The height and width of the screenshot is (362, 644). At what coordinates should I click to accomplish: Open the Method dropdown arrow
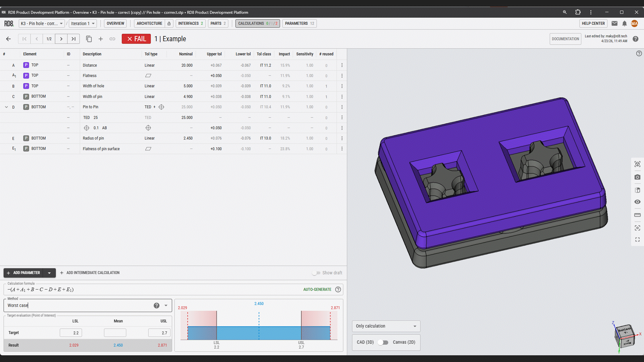pos(166,305)
